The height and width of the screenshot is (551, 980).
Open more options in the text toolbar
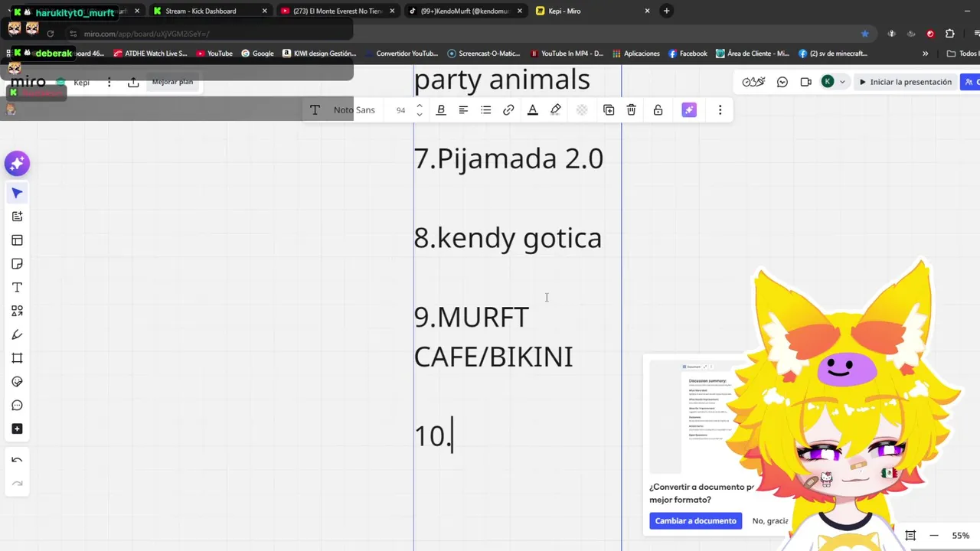[720, 110]
